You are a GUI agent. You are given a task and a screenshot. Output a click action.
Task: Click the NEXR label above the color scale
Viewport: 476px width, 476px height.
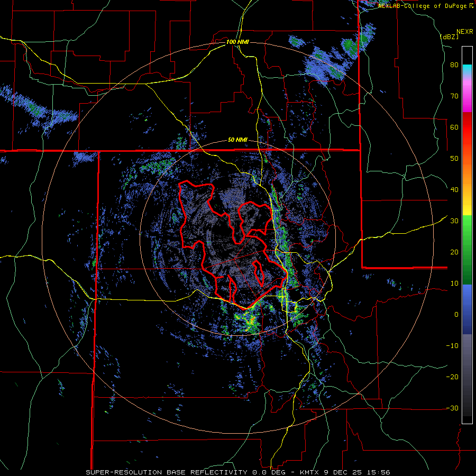465,32
